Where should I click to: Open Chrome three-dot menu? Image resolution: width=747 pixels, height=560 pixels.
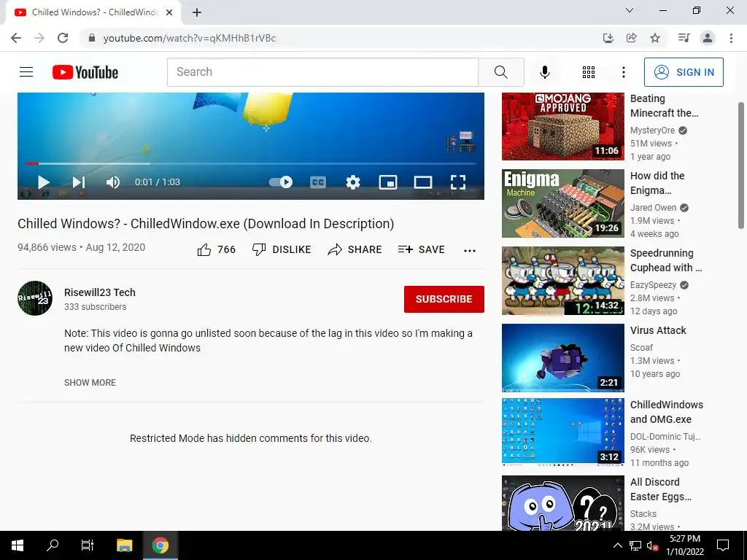pyautogui.click(x=731, y=38)
